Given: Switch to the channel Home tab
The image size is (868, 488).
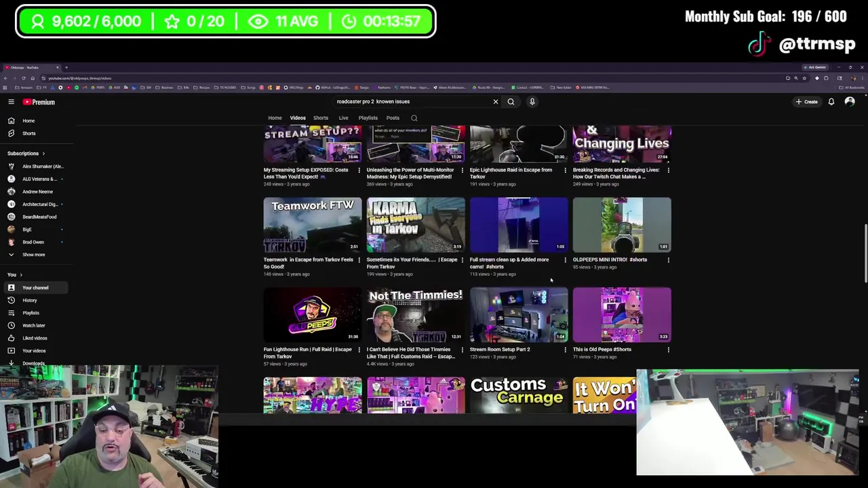Looking at the screenshot, I should click(x=275, y=118).
